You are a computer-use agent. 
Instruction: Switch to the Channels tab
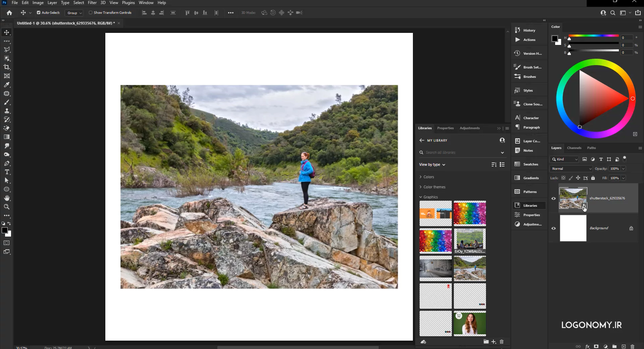click(574, 148)
